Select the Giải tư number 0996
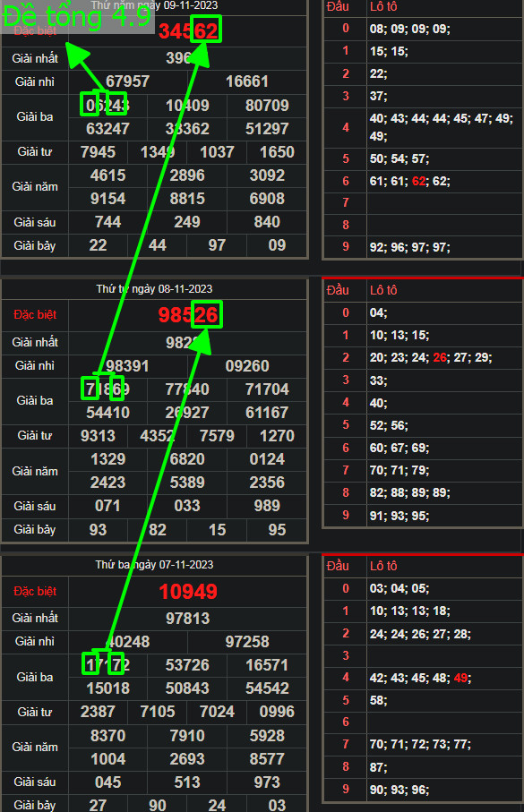Viewport: 524px width, 812px height. click(277, 712)
